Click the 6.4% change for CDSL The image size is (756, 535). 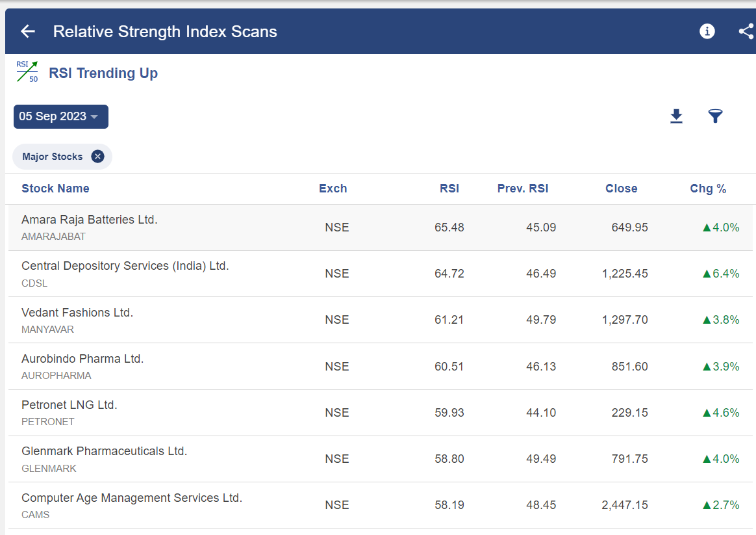pyautogui.click(x=721, y=274)
